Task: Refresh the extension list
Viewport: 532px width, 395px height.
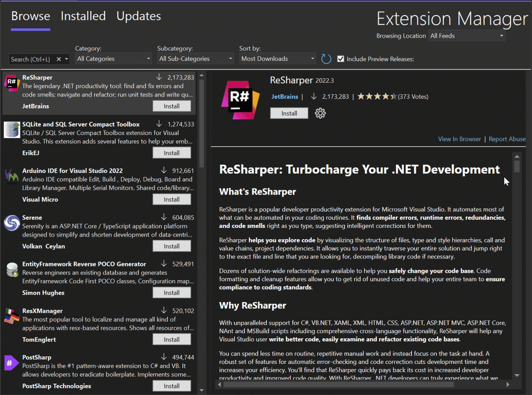Action: click(326, 59)
